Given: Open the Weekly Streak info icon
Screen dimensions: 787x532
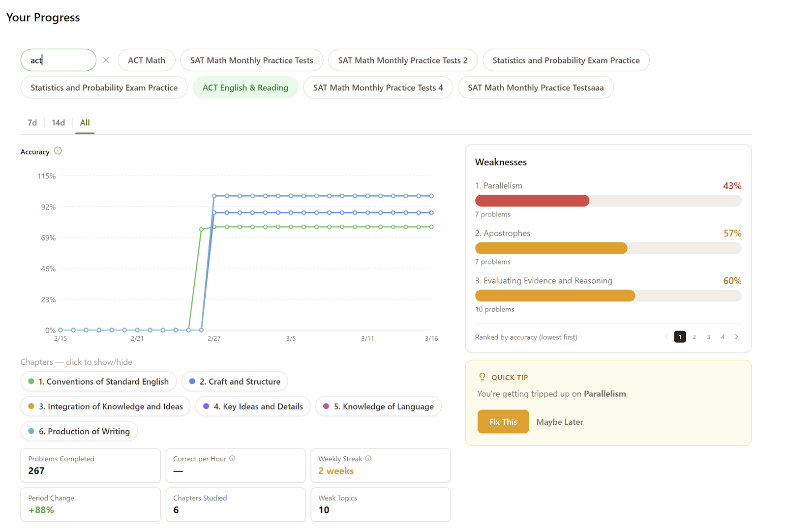Looking at the screenshot, I should (368, 458).
